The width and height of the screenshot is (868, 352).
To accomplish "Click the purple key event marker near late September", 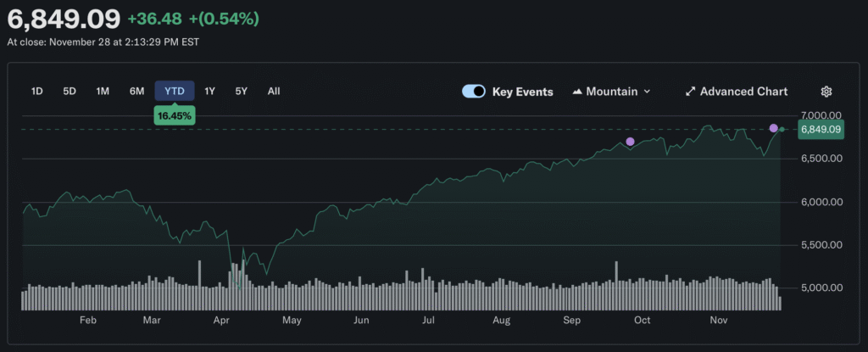I will tap(630, 142).
